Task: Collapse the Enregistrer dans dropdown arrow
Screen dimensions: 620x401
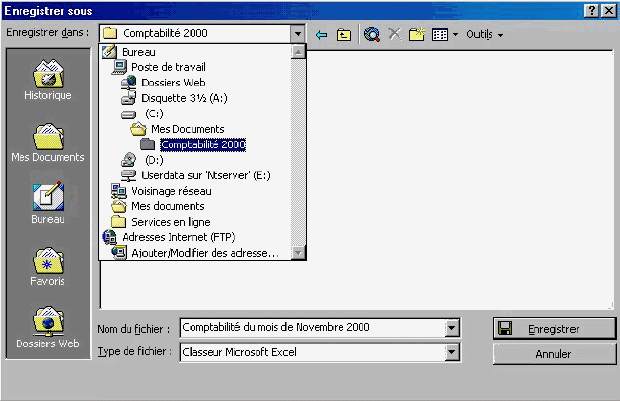Action: tap(298, 34)
